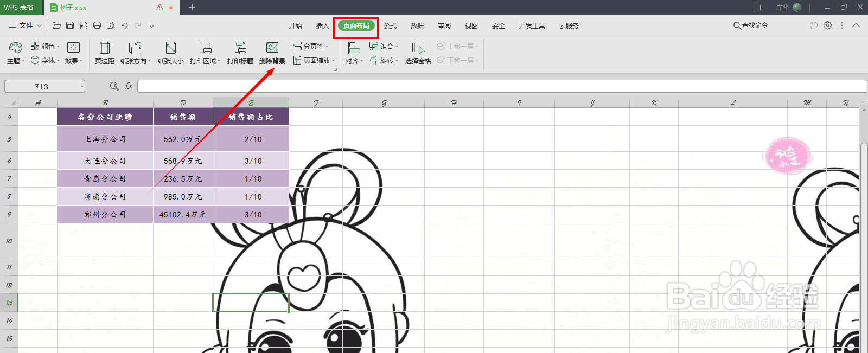Expand the quick access toolbar customize arrow
Screen dimensions: 868x353
(151, 25)
